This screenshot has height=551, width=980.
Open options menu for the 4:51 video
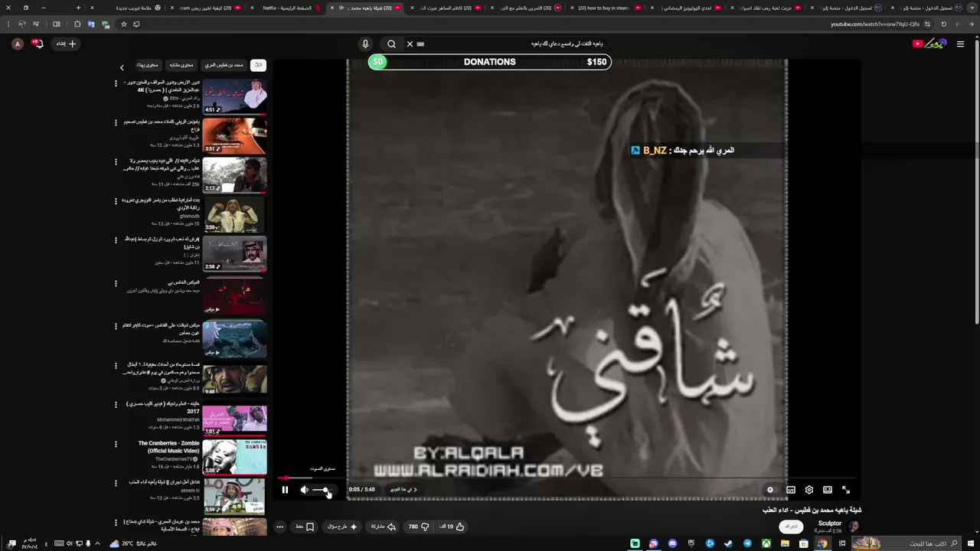(116, 83)
